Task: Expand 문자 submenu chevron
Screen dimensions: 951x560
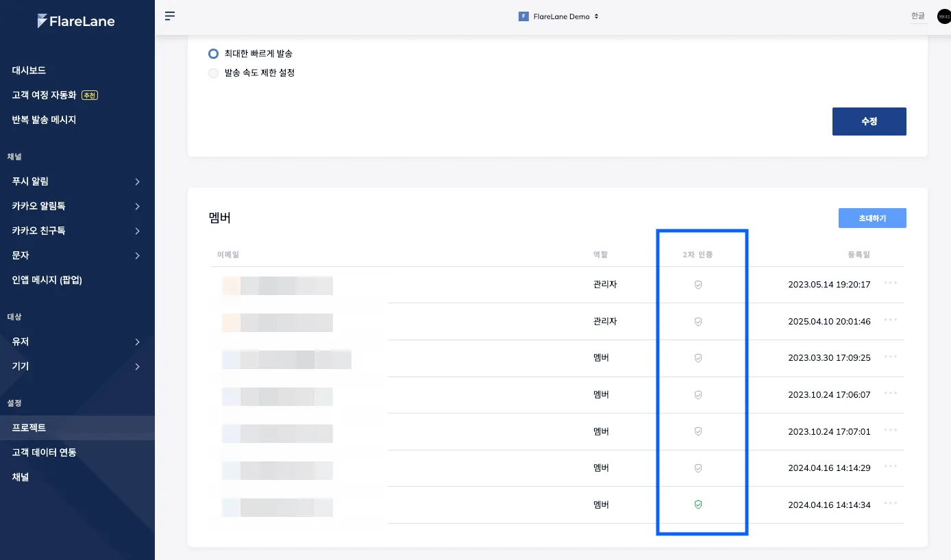Action: (138, 255)
